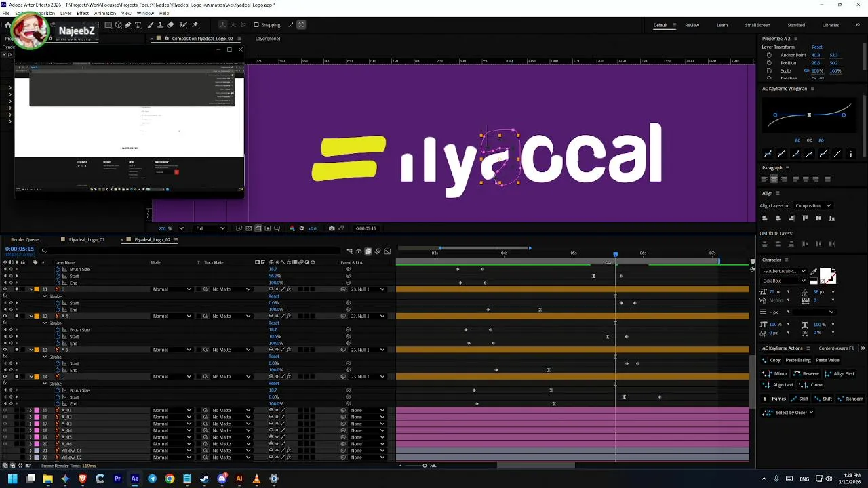Click Keyframe Wingman options three-dot icon
The width and height of the screenshot is (868, 488).
[x=851, y=154]
